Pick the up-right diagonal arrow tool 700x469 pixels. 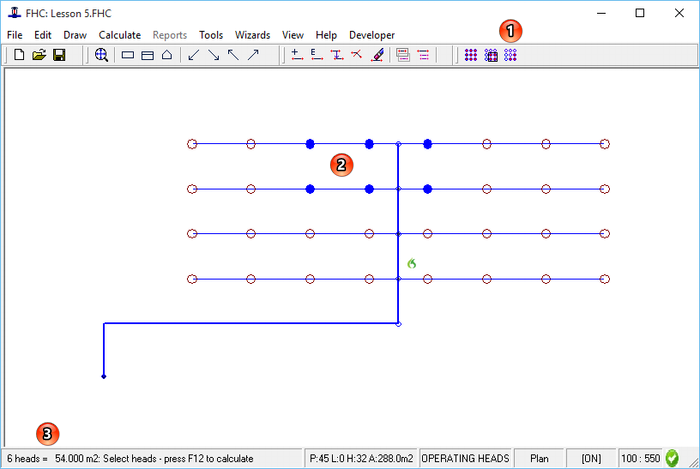[x=253, y=55]
